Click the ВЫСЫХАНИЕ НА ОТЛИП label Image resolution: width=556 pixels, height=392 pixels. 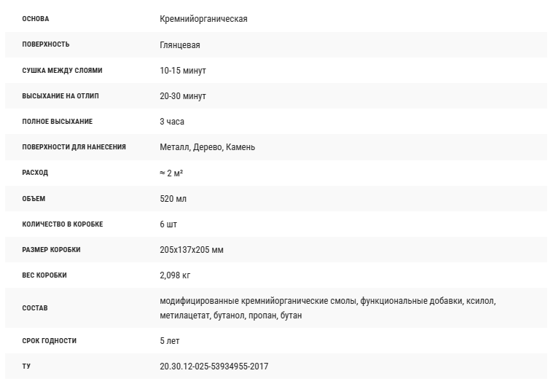pyautogui.click(x=60, y=96)
